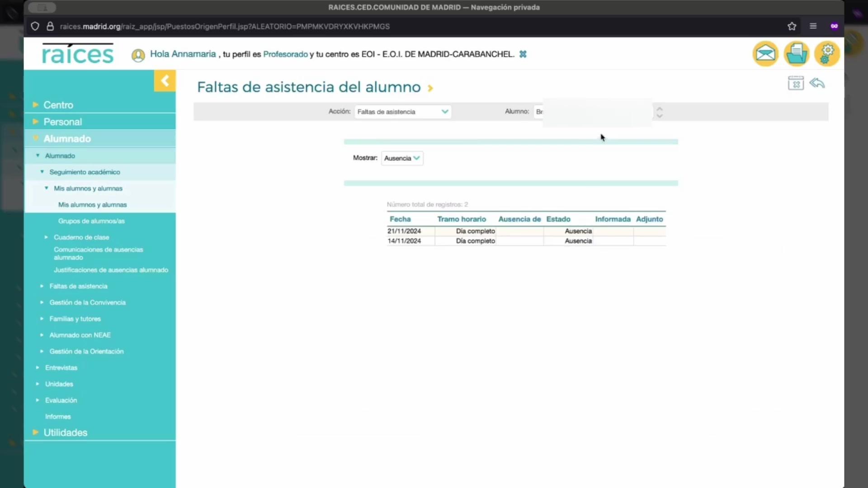This screenshot has height=488, width=868.
Task: Click the Profesorado profile link
Action: [285, 54]
